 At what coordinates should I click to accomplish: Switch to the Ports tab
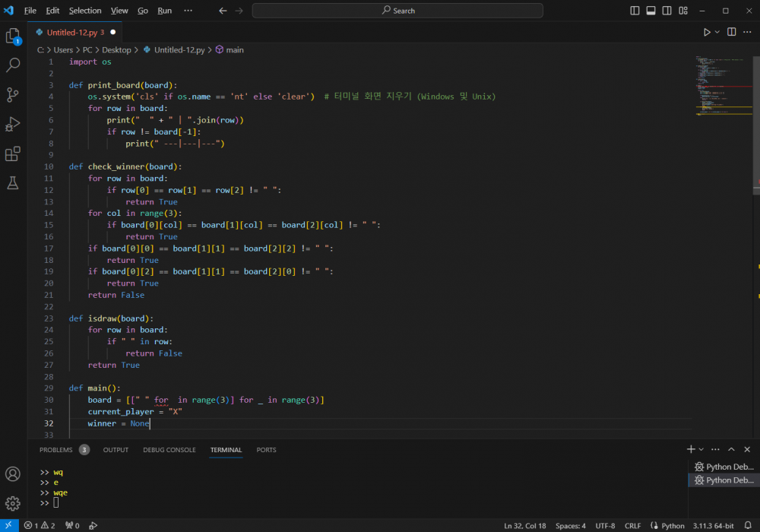266,450
